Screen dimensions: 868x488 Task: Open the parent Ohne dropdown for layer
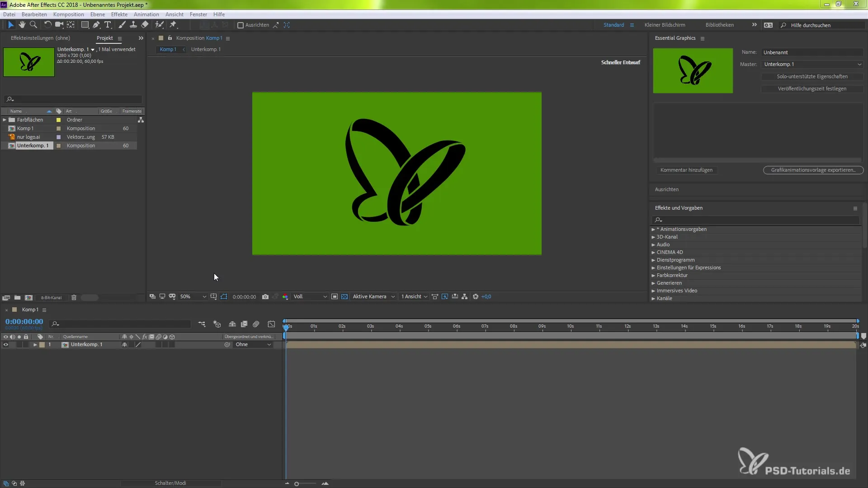click(x=253, y=345)
